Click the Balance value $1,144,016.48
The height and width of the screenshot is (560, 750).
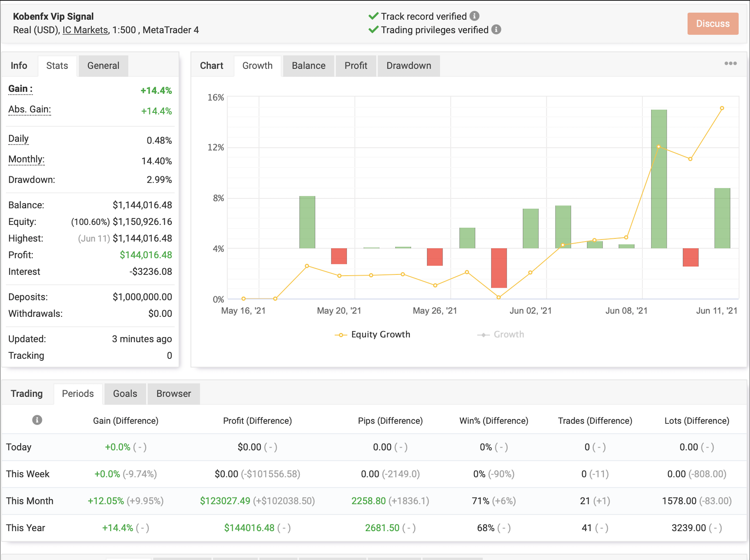(142, 205)
